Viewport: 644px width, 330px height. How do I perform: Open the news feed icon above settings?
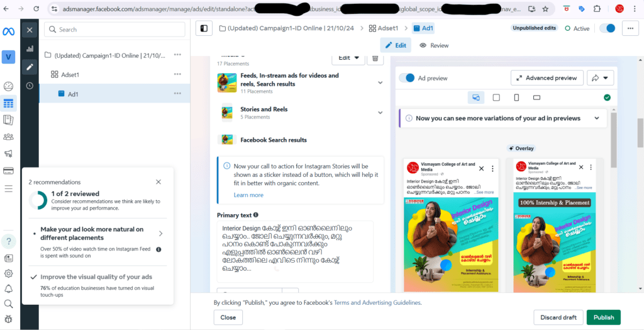pos(8,258)
